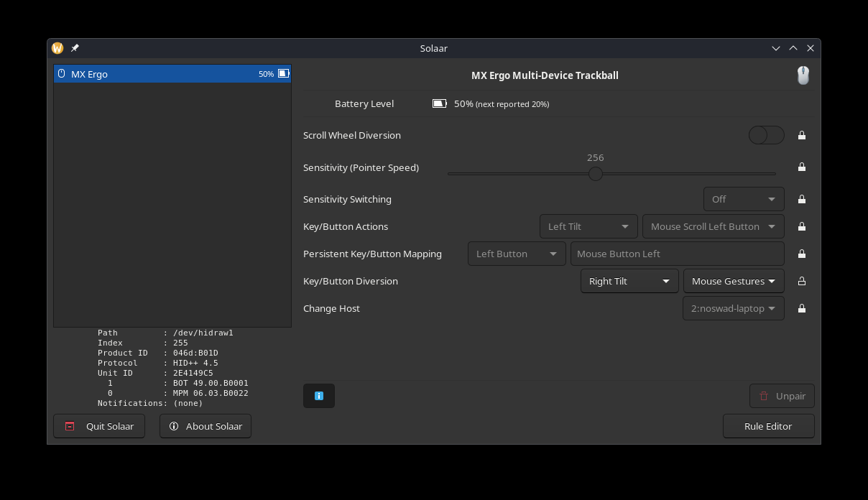Toggle the Scroll Wheel Diversion switch
The height and width of the screenshot is (500, 868).
[766, 135]
